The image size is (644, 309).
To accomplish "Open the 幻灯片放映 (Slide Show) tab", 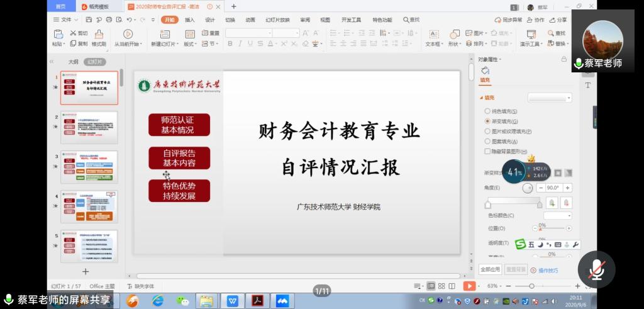I will (x=277, y=20).
